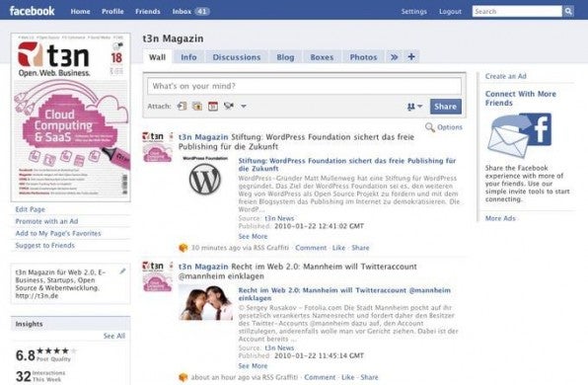The height and width of the screenshot is (385, 588).
Task: Click t3n Magazin name on WordPress post
Action: (203, 137)
